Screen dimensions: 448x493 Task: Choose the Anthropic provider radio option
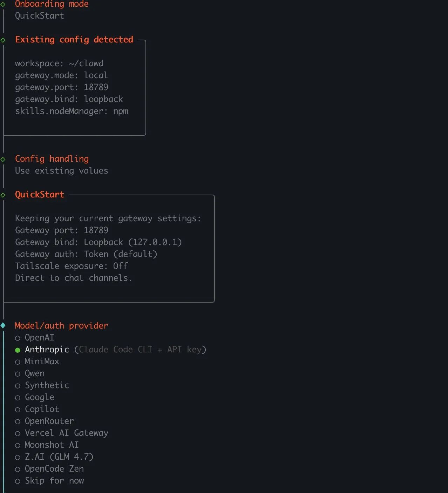point(47,350)
